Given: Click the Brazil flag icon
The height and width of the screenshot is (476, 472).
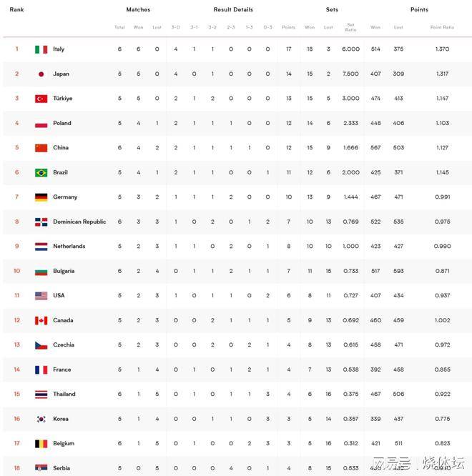Looking at the screenshot, I should tap(41, 173).
